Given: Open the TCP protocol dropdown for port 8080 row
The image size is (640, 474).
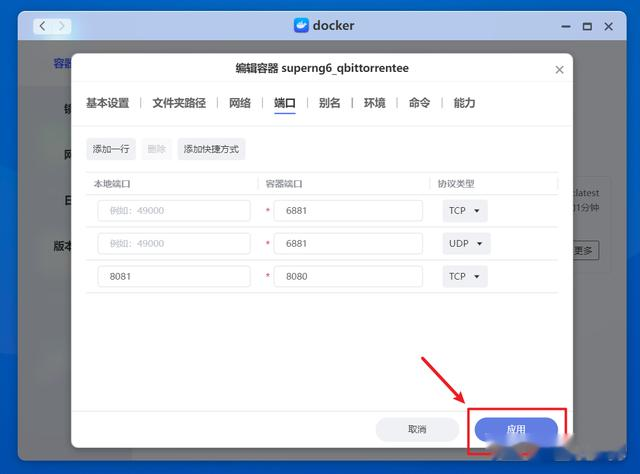Looking at the screenshot, I should 465,276.
